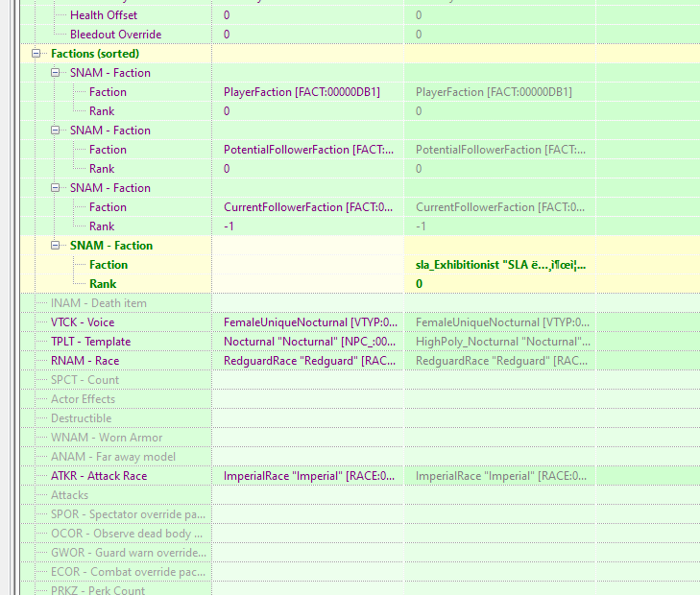The image size is (700, 595).
Task: Select RNAM - Race row label
Action: click(84, 361)
